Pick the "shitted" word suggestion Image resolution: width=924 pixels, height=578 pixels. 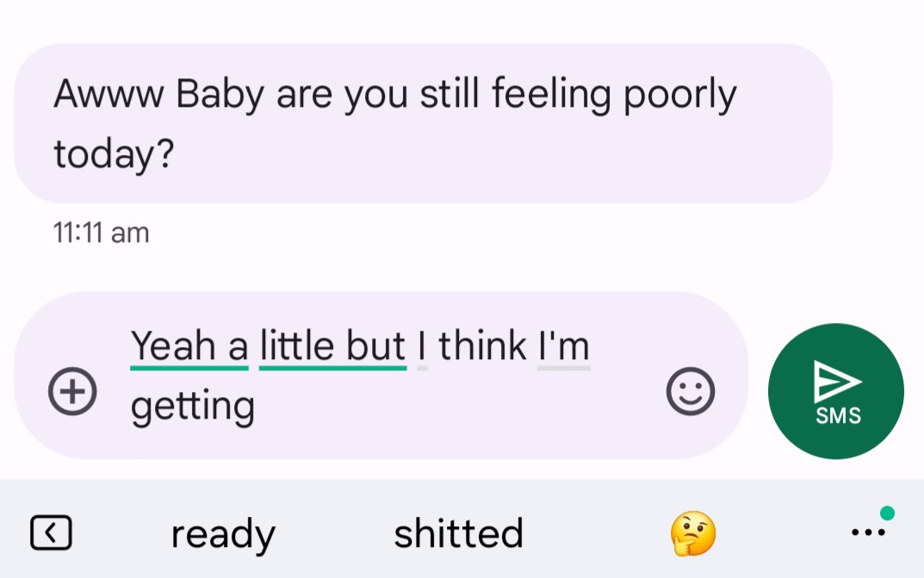pyautogui.click(x=458, y=534)
